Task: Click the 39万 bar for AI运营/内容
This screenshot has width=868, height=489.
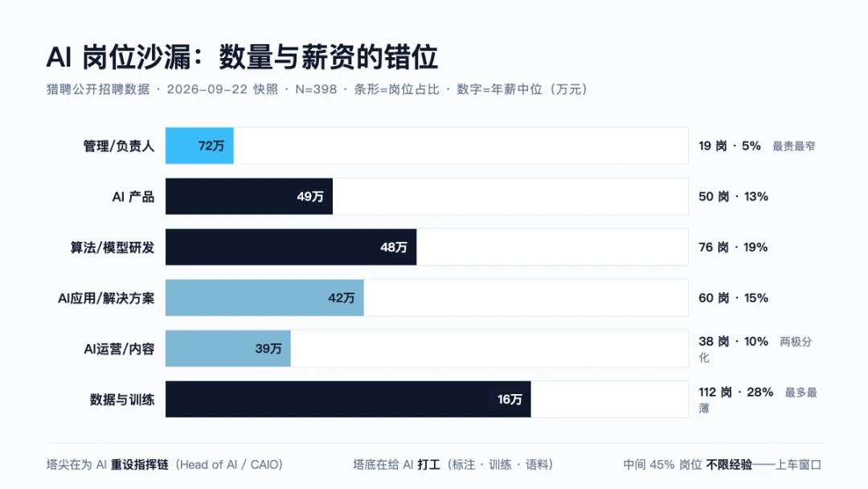Action: point(228,349)
